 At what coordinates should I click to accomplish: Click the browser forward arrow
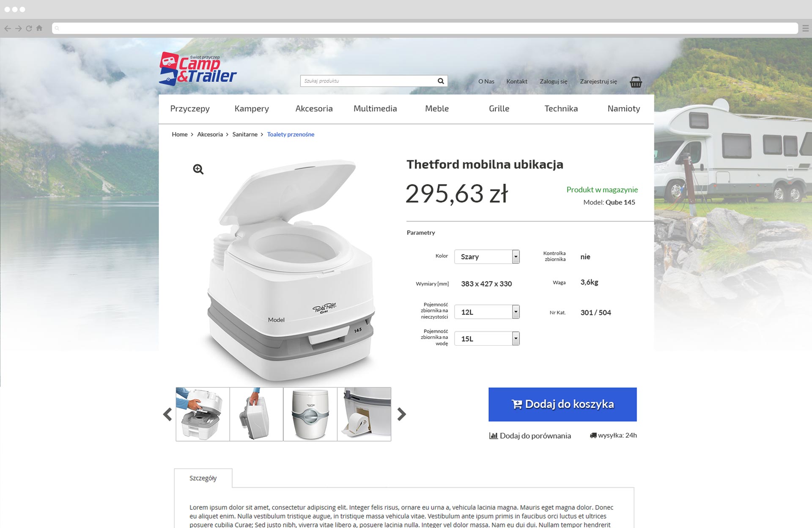tap(18, 28)
